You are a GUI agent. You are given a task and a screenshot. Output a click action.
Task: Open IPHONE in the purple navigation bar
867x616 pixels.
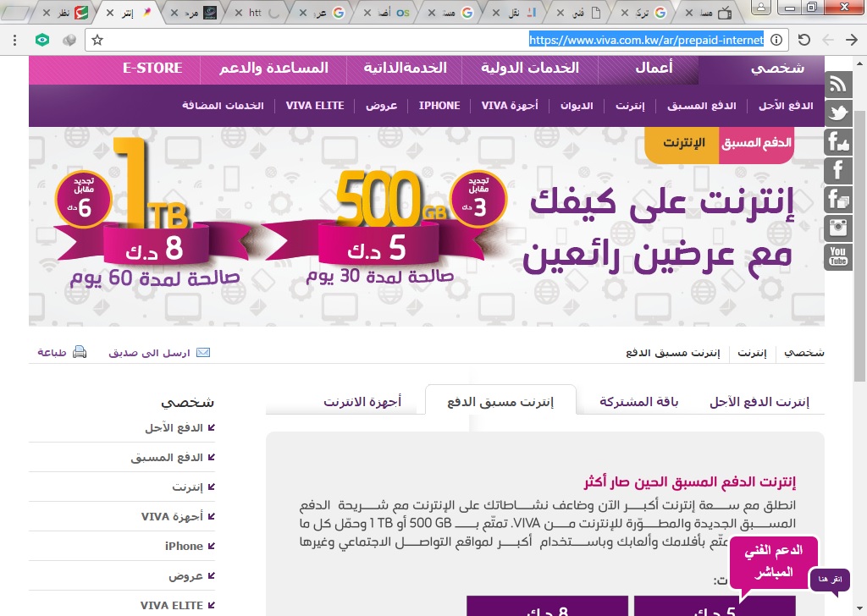pyautogui.click(x=439, y=106)
